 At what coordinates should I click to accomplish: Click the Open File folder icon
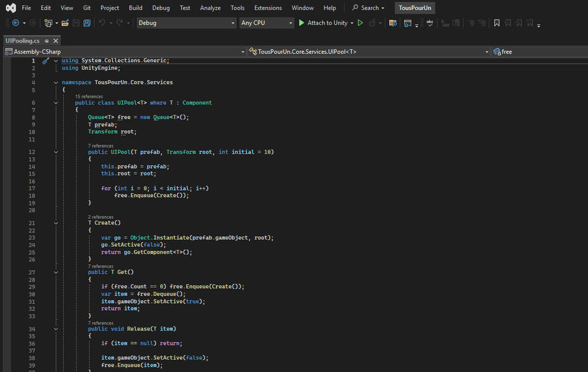click(x=65, y=24)
